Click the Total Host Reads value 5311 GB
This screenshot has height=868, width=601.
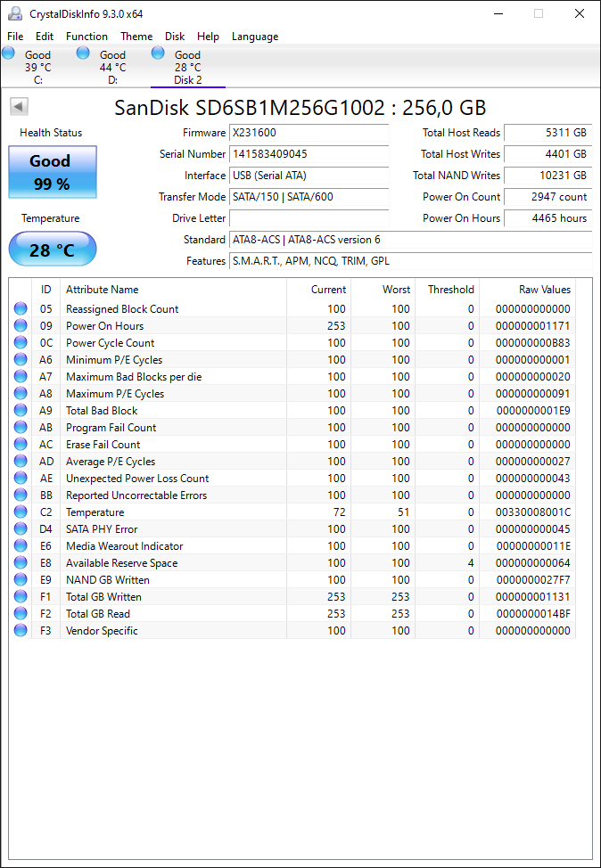[x=547, y=133]
